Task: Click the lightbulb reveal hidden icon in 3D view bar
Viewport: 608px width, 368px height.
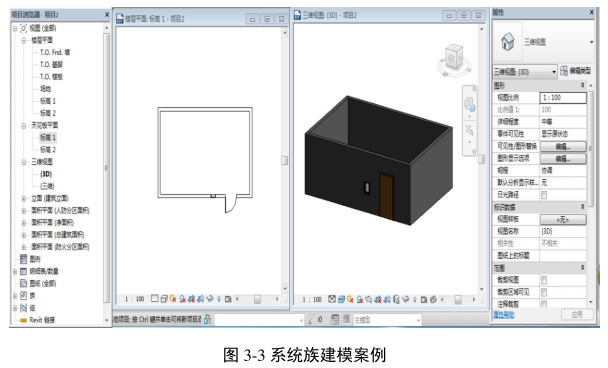Action: (x=415, y=299)
